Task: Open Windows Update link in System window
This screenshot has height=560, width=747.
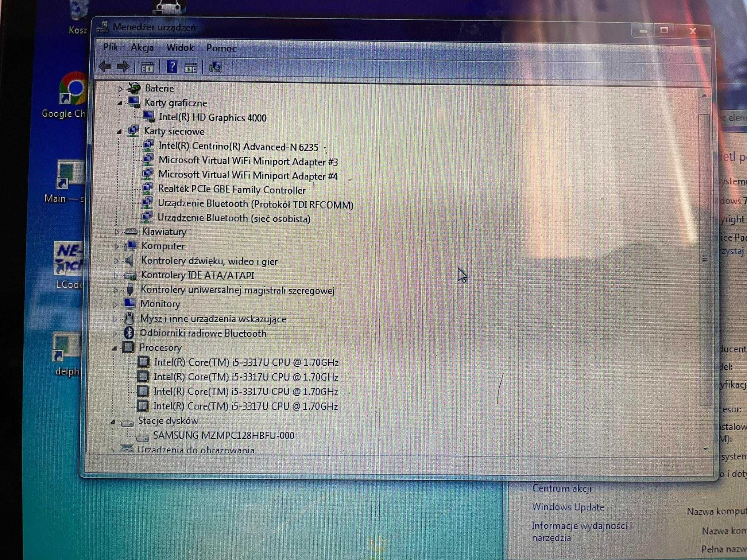Action: (568, 507)
